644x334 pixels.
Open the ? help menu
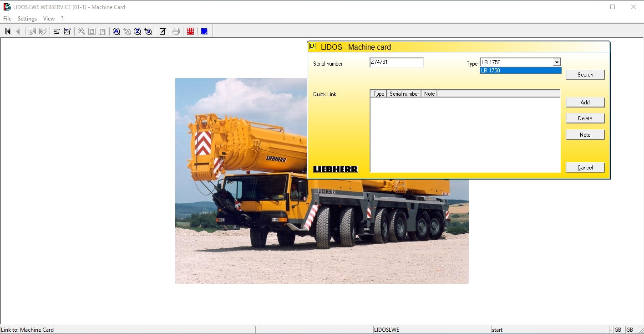pos(62,19)
